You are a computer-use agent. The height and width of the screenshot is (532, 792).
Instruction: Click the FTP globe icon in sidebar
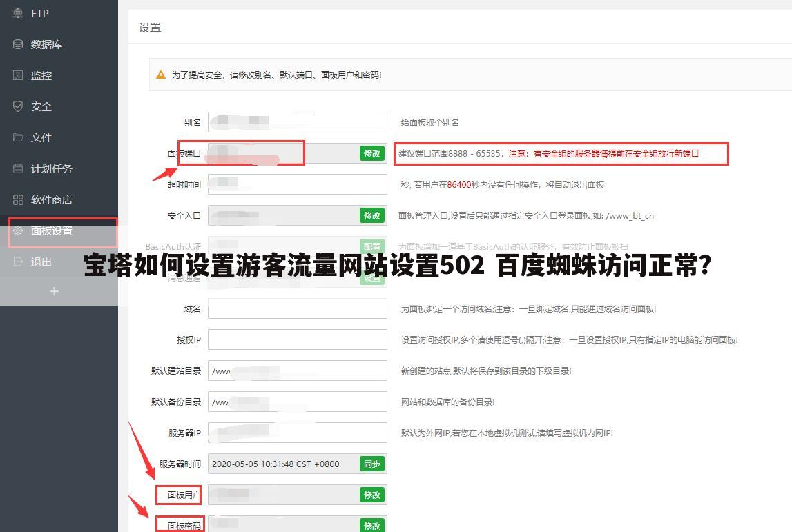point(18,13)
